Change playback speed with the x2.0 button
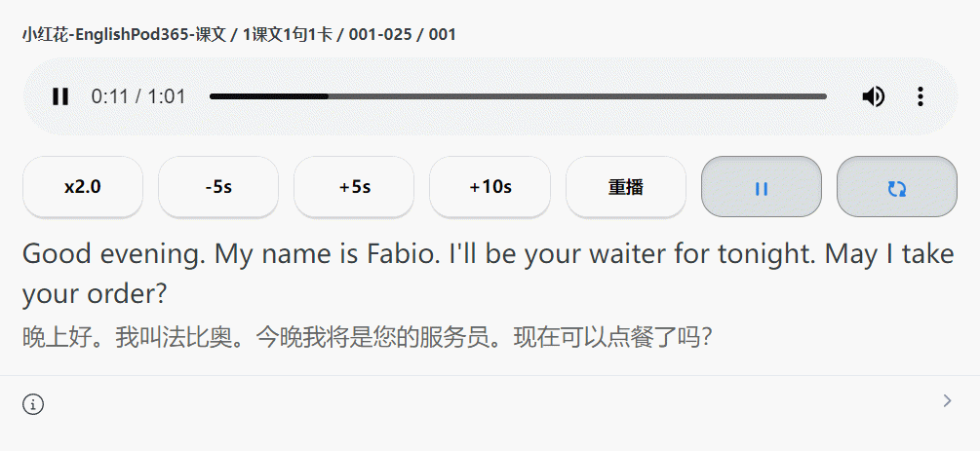The height and width of the screenshot is (451, 980). click(83, 187)
